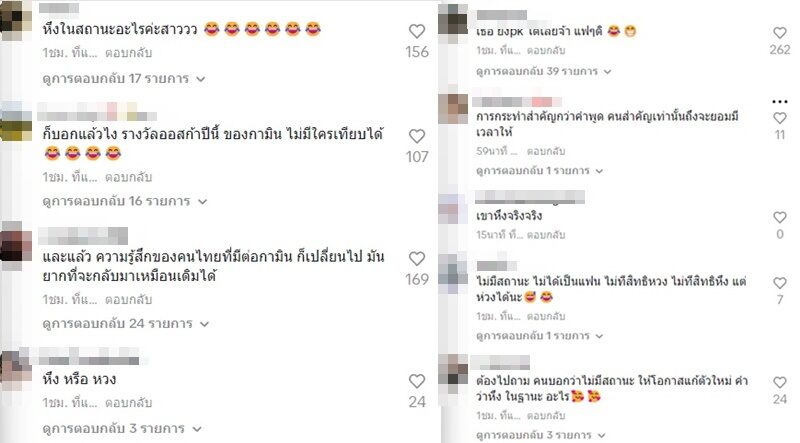
Task: Like the comment with 262 likes
Action: coord(780,33)
